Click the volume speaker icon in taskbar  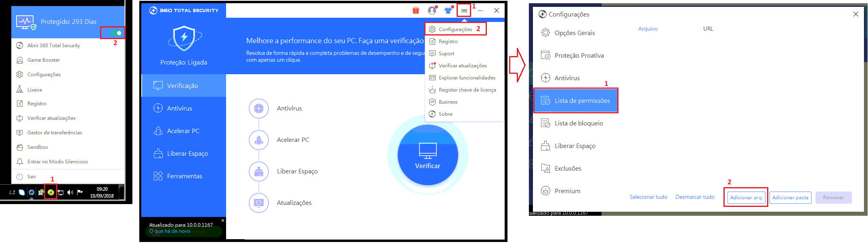(70, 192)
